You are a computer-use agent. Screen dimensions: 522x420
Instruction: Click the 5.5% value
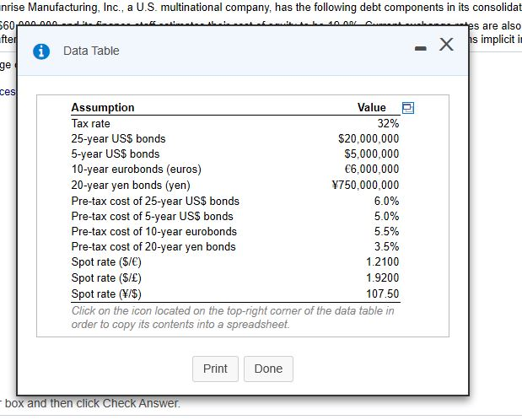pyautogui.click(x=386, y=231)
